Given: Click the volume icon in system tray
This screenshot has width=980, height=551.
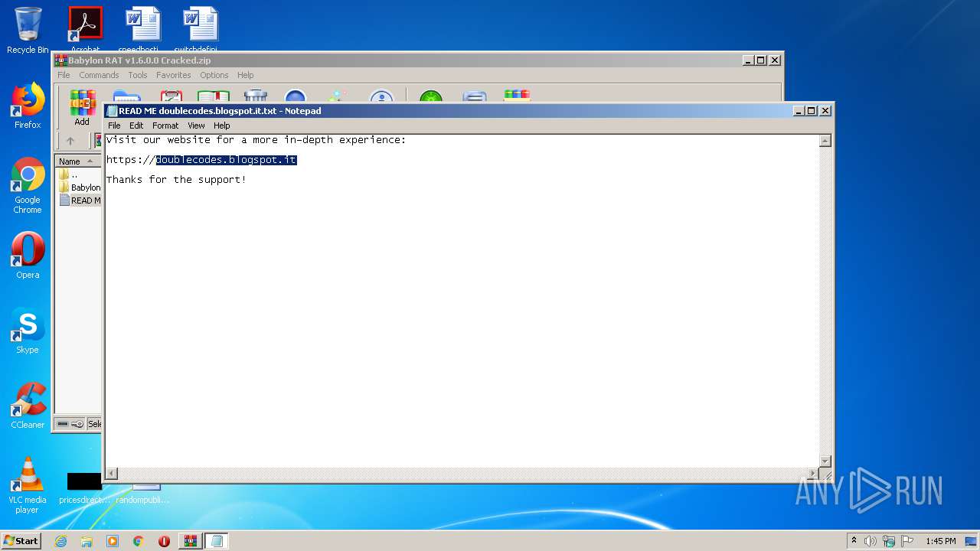Looking at the screenshot, I should pos(871,541).
